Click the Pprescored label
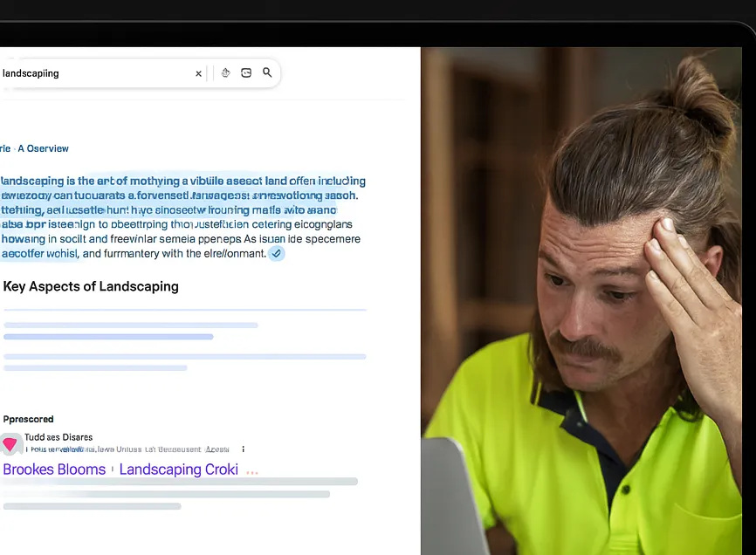The image size is (756, 555). pos(28,419)
